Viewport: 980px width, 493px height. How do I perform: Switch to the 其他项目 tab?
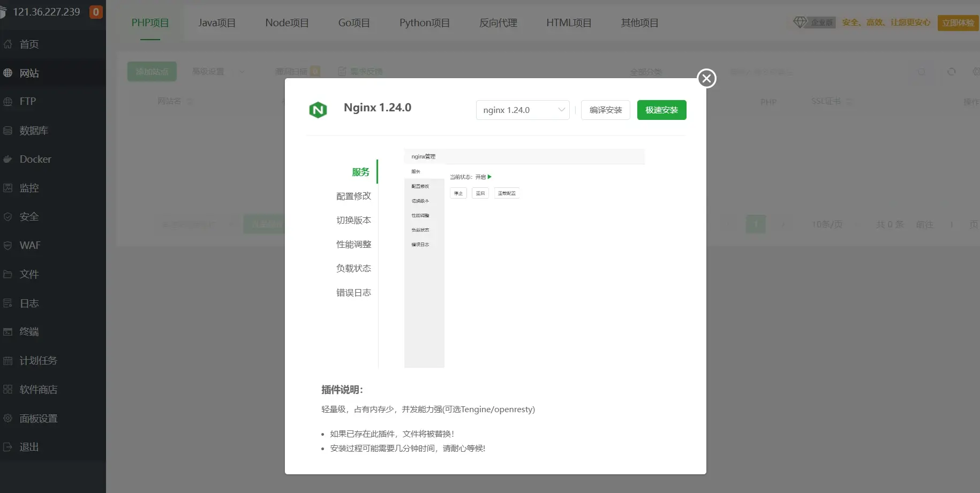(x=639, y=23)
